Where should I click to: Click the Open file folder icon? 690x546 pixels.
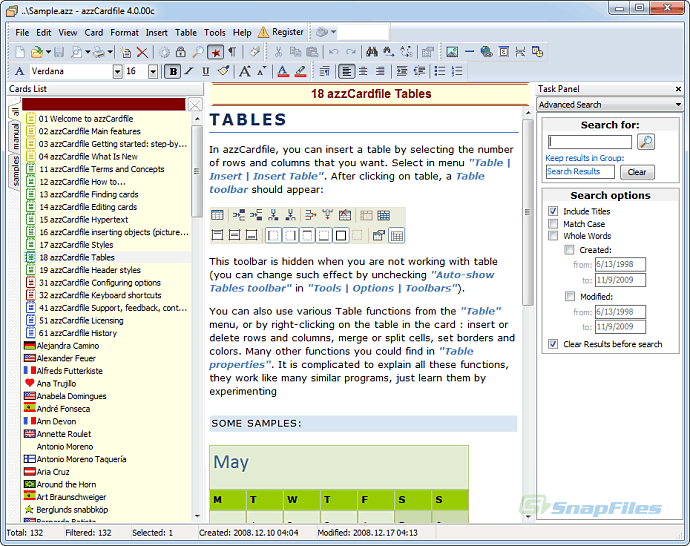(x=37, y=52)
